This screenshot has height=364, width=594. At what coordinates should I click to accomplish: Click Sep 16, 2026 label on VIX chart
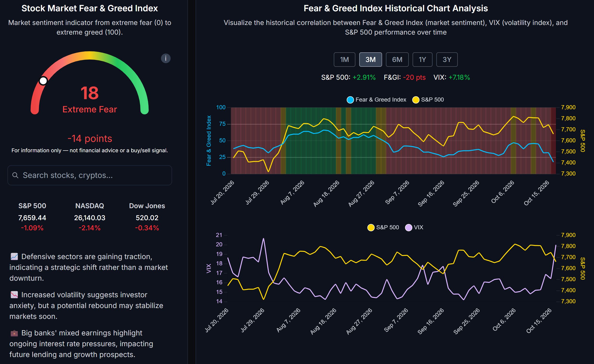(x=431, y=321)
